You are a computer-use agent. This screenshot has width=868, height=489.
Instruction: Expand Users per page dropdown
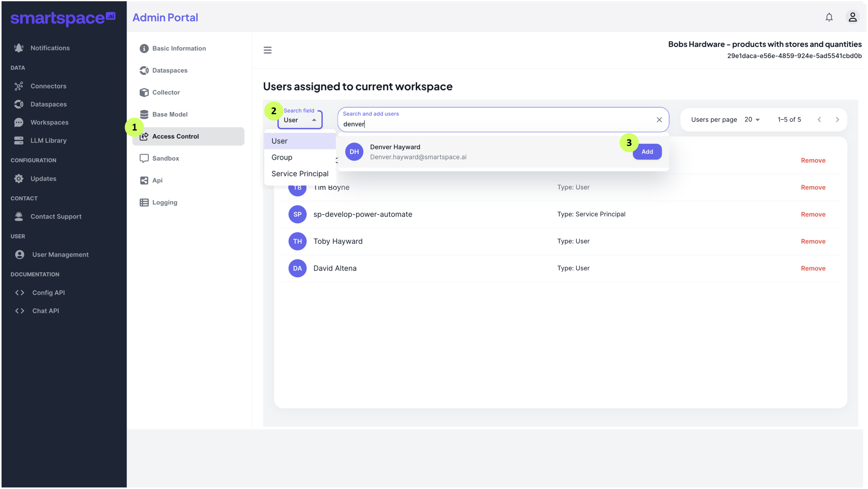752,120
